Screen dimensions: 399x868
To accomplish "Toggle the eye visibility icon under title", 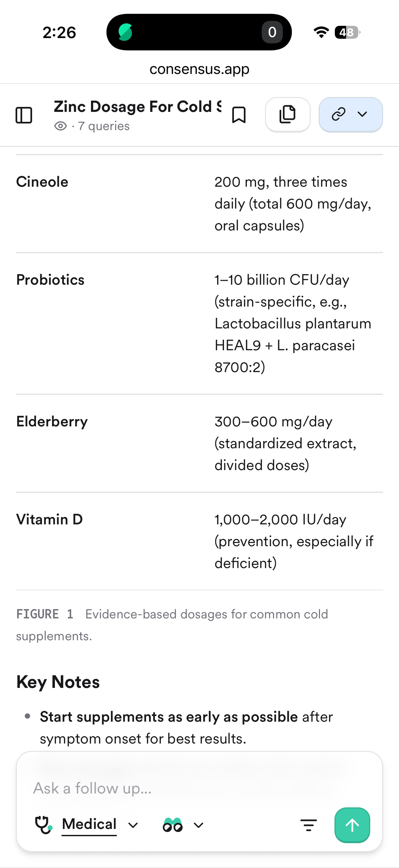I will 61,126.
